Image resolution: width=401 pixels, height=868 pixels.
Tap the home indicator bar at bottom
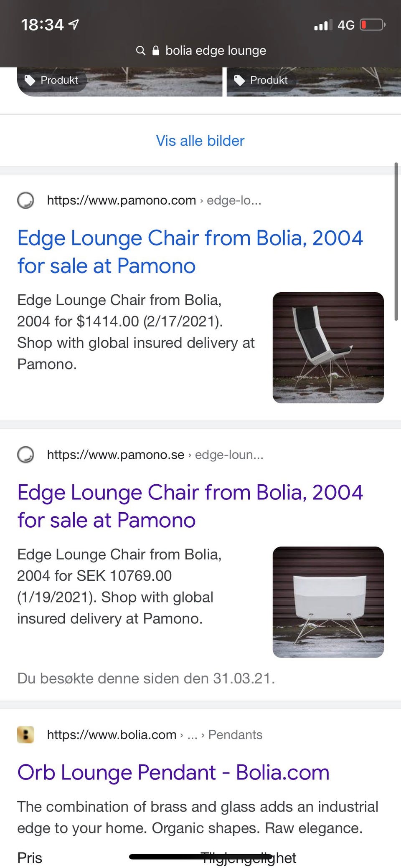200,857
